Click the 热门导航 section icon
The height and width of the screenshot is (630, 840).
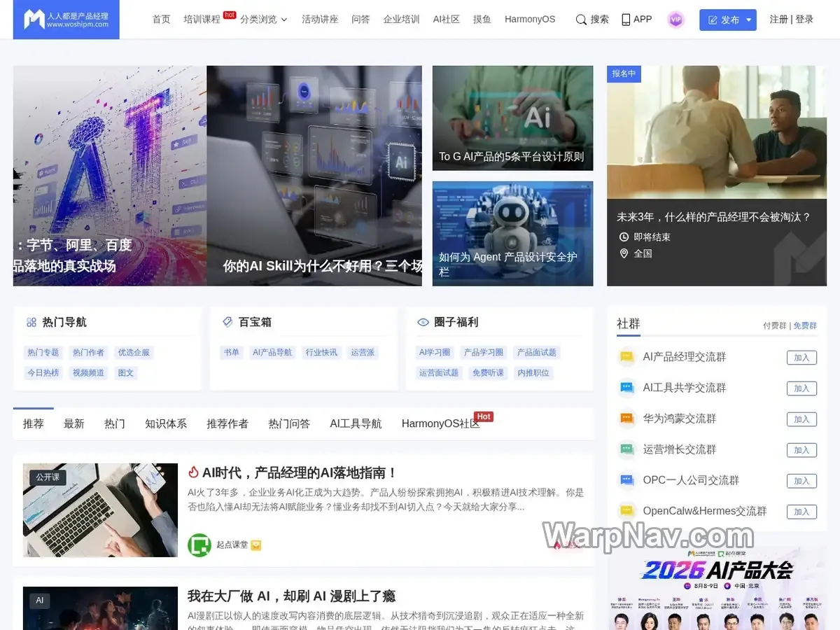point(31,323)
